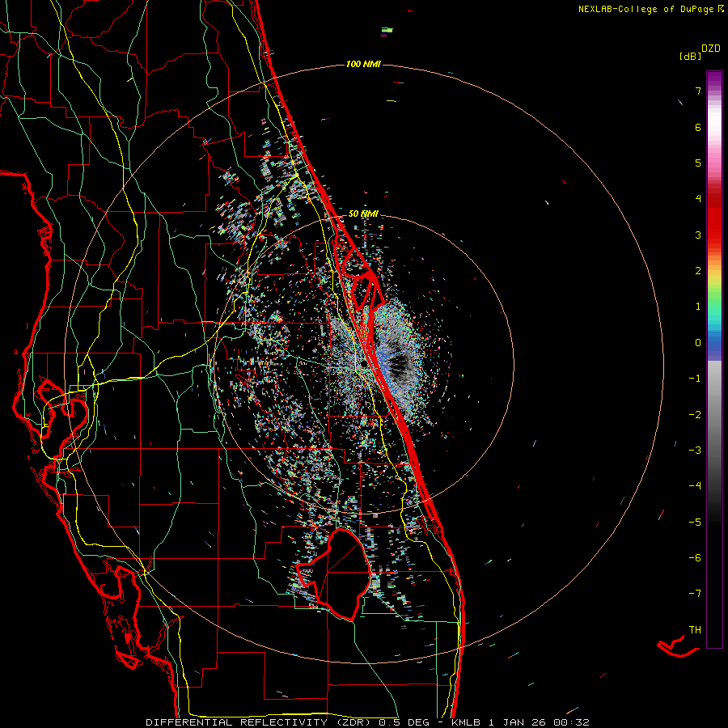
Task: Click the 0 value on color scale
Action: pos(698,343)
